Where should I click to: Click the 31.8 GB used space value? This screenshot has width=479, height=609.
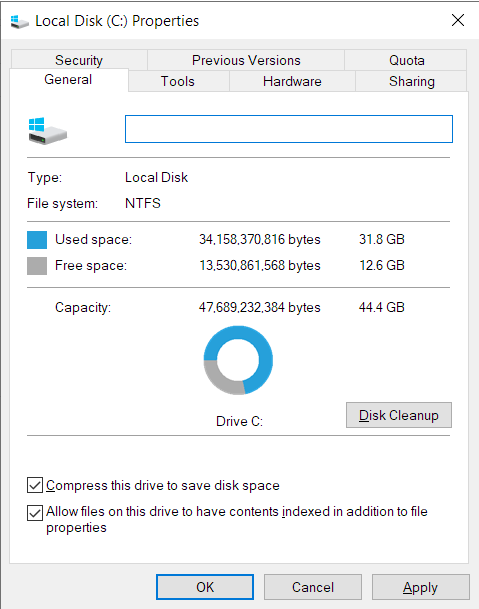point(382,239)
